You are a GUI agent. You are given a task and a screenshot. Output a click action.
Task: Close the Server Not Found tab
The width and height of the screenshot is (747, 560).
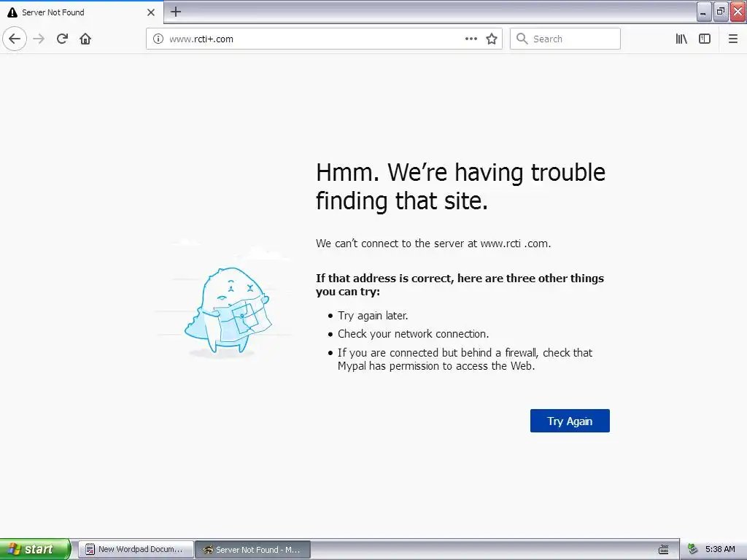[x=151, y=12]
